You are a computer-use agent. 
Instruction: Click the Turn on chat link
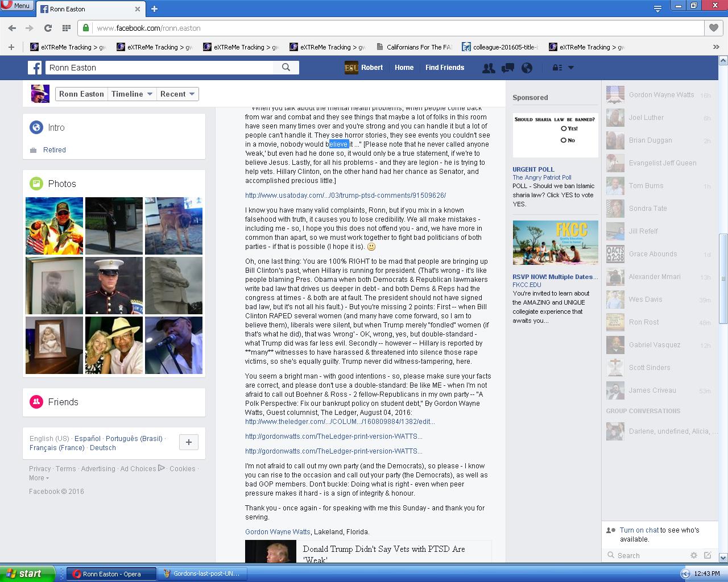coord(639,530)
